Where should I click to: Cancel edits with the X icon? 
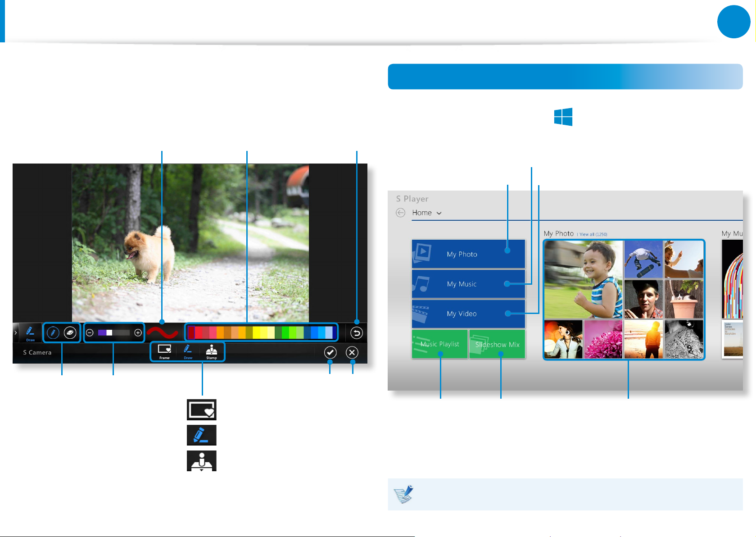point(352,352)
